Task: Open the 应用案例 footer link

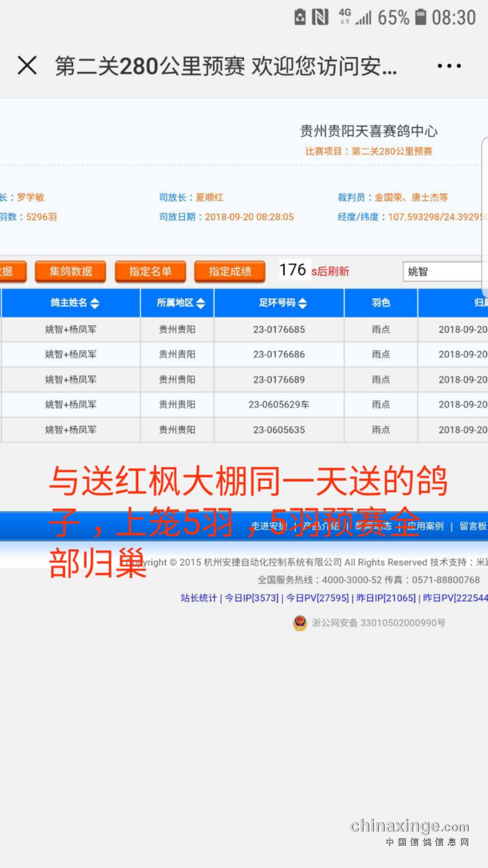Action: click(425, 526)
